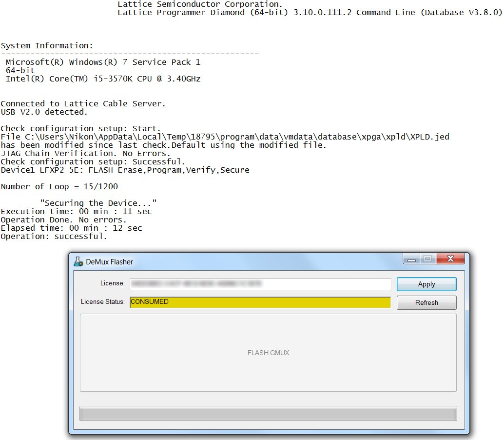Click 'Lattice Semiconductor Corporation.' line
The image size is (504, 440).
tap(200, 4)
